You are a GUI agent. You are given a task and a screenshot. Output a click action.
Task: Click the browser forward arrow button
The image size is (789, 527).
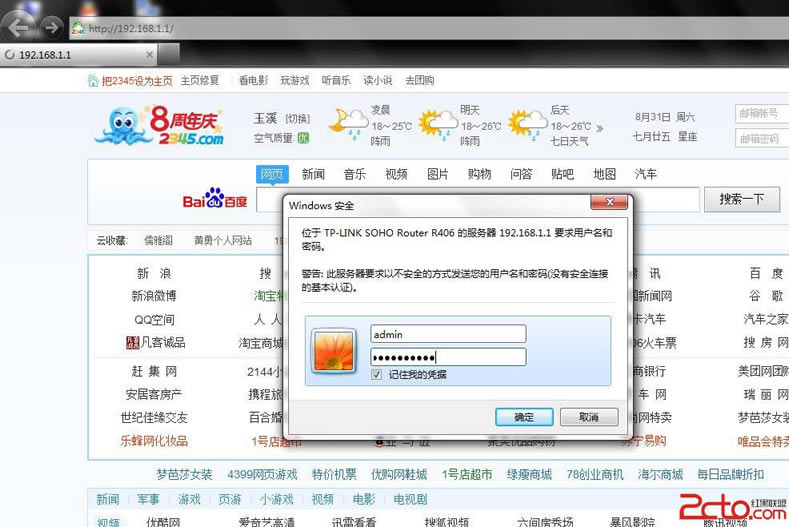point(51,27)
